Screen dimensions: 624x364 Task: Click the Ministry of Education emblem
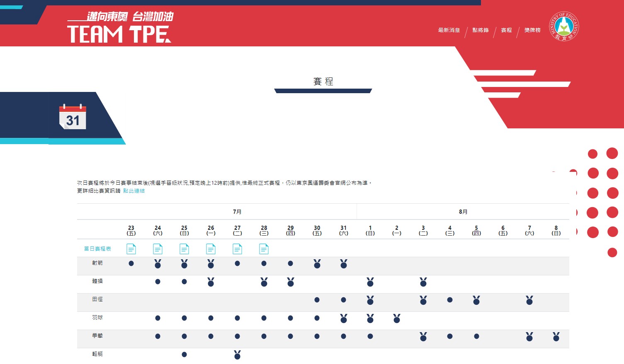click(x=564, y=27)
